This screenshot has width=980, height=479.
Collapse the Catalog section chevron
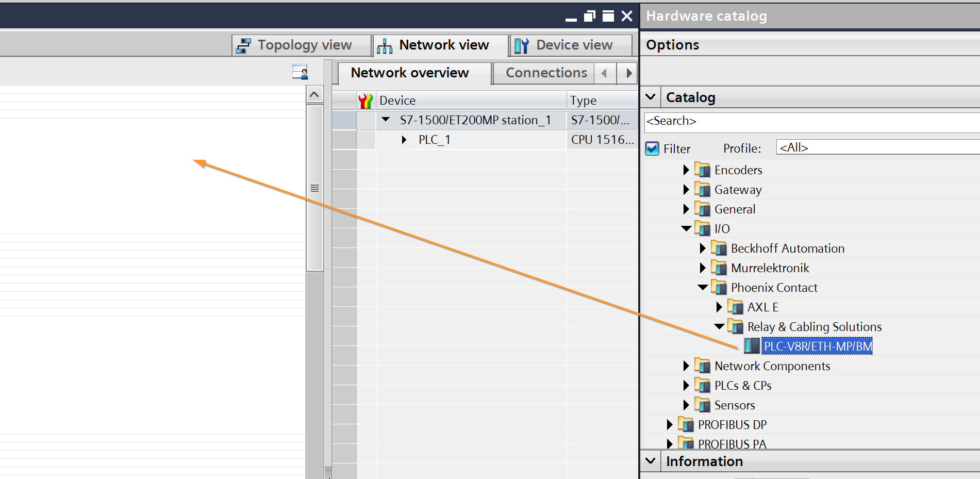(651, 97)
